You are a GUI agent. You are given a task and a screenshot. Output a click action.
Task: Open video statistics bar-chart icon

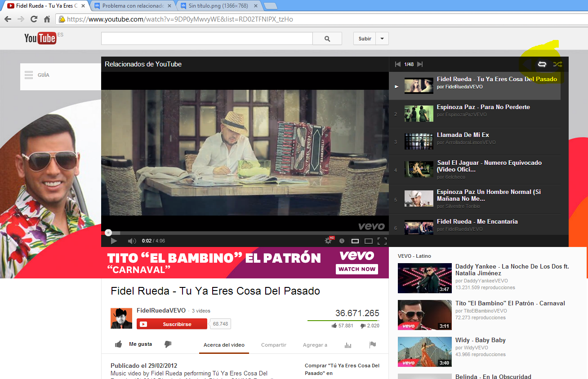point(348,345)
